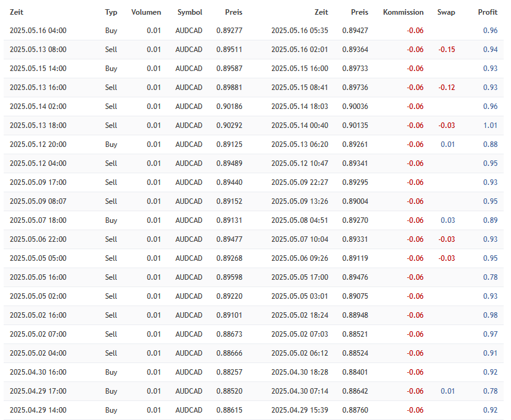Click the swap value -0.12

pyautogui.click(x=447, y=88)
